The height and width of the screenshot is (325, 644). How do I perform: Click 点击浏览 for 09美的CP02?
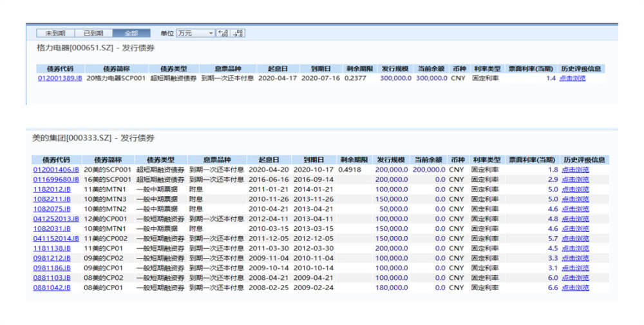575,259
